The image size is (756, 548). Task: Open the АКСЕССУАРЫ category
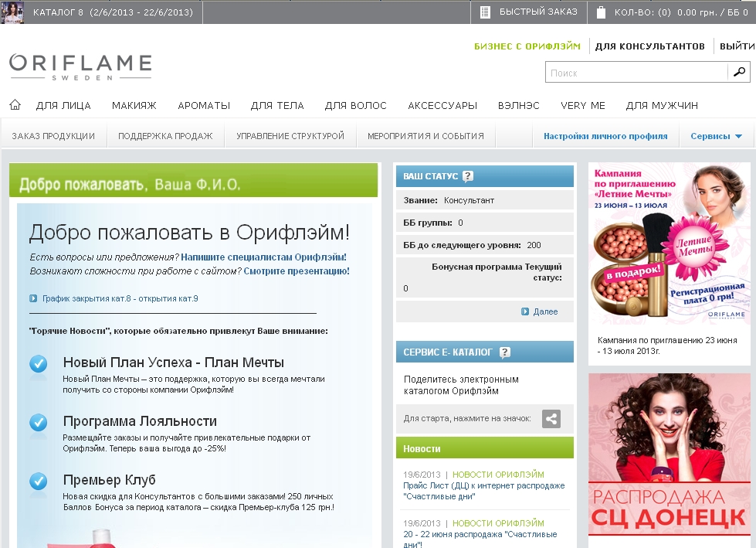[442, 106]
